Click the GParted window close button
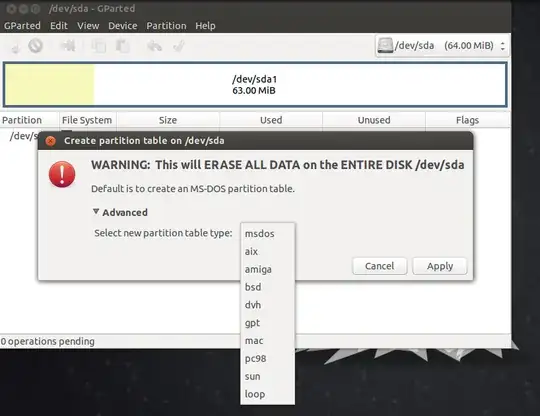 11,9
